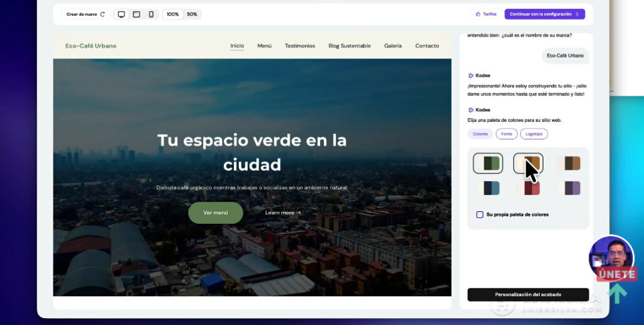Screen dimensions: 644x325
Task: Switch to the Logotipo tab
Action: pyautogui.click(x=534, y=134)
